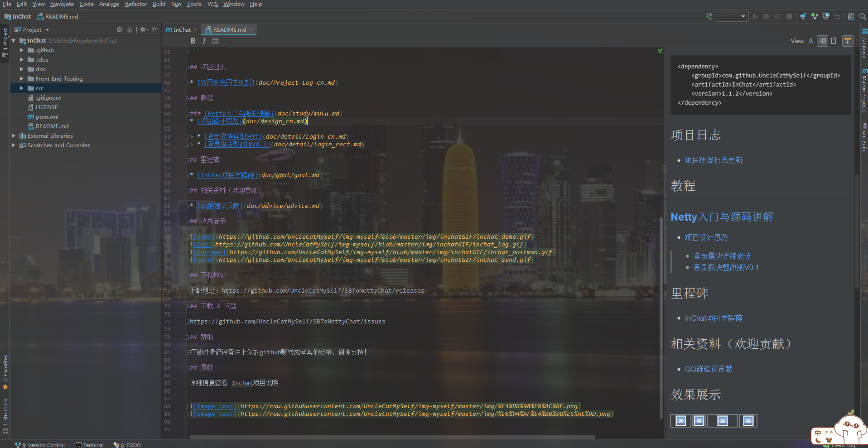This screenshot has height=448, width=868.
Task: Open 项目研发日志更新 link in preview
Action: click(714, 160)
